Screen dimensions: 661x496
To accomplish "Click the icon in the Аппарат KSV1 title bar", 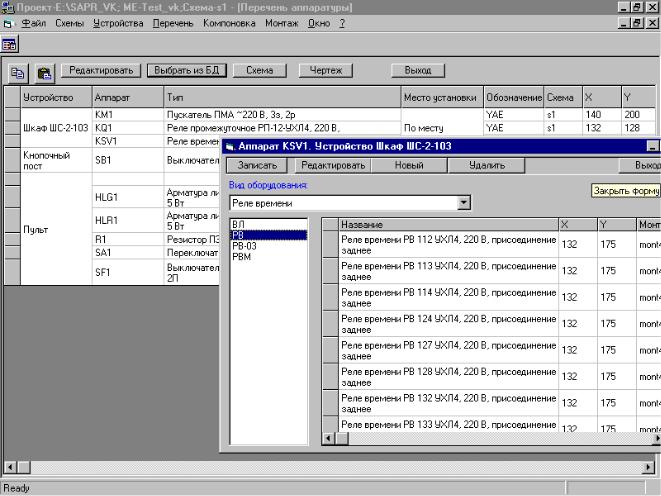I will pos(229,146).
